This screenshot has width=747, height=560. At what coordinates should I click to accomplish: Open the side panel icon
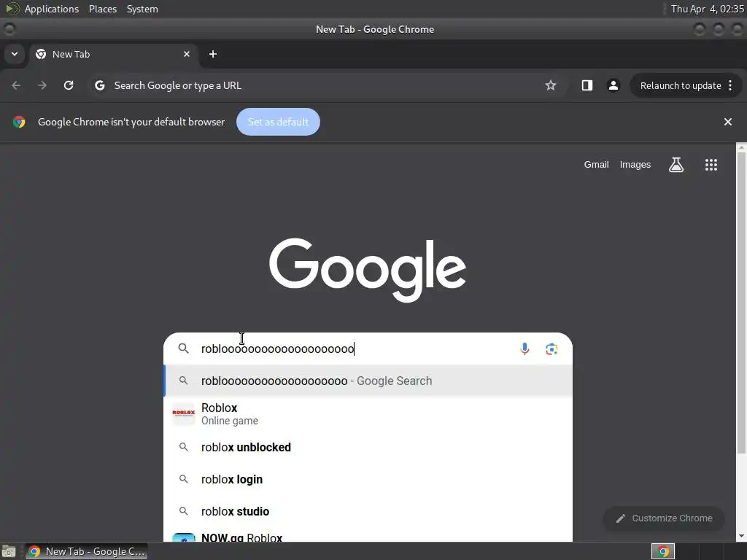[587, 85]
